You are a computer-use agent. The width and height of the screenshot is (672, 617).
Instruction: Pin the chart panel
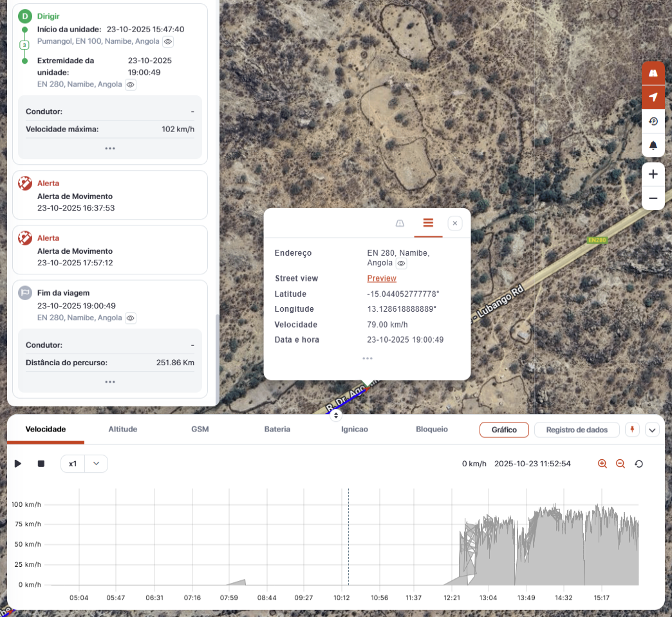click(x=633, y=430)
